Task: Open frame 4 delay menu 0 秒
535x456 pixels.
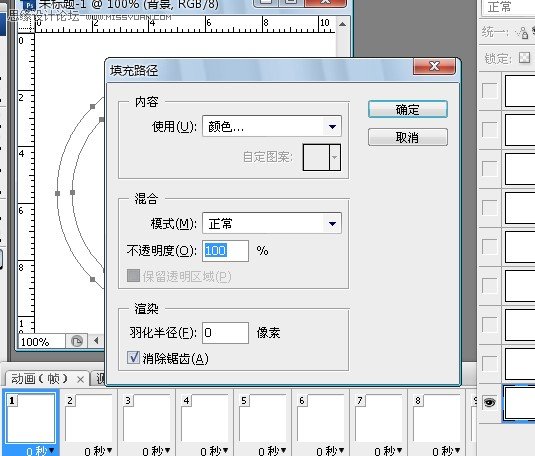Action: (x=214, y=451)
